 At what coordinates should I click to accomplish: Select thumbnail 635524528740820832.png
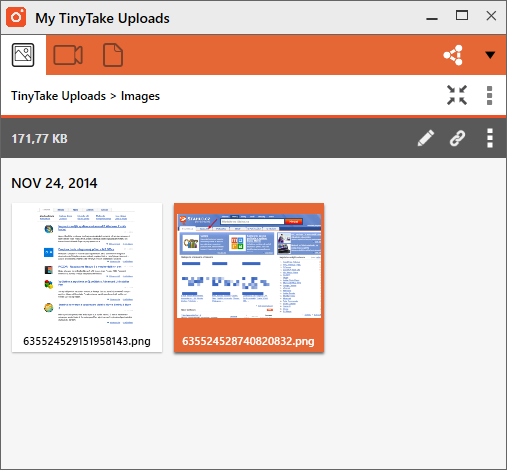(249, 278)
